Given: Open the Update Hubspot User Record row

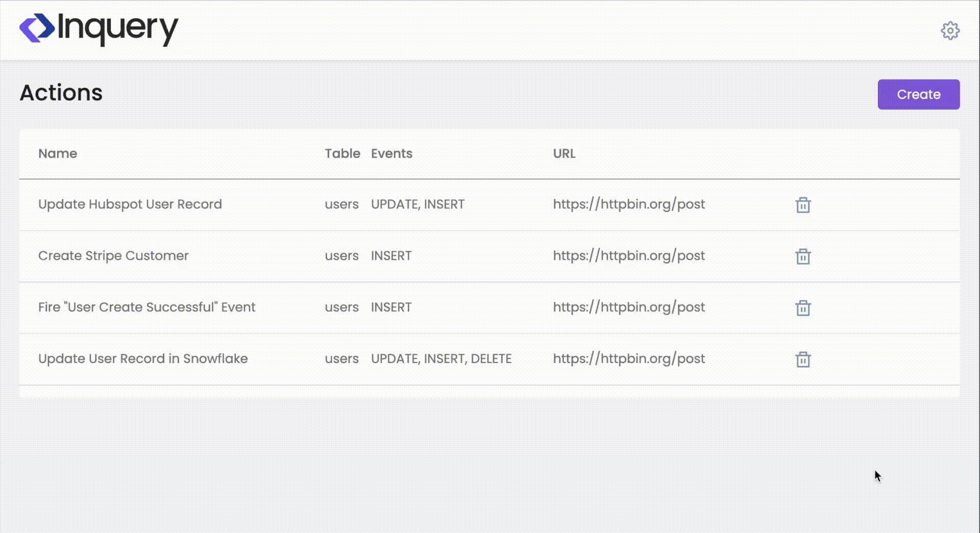Looking at the screenshot, I should tap(130, 204).
